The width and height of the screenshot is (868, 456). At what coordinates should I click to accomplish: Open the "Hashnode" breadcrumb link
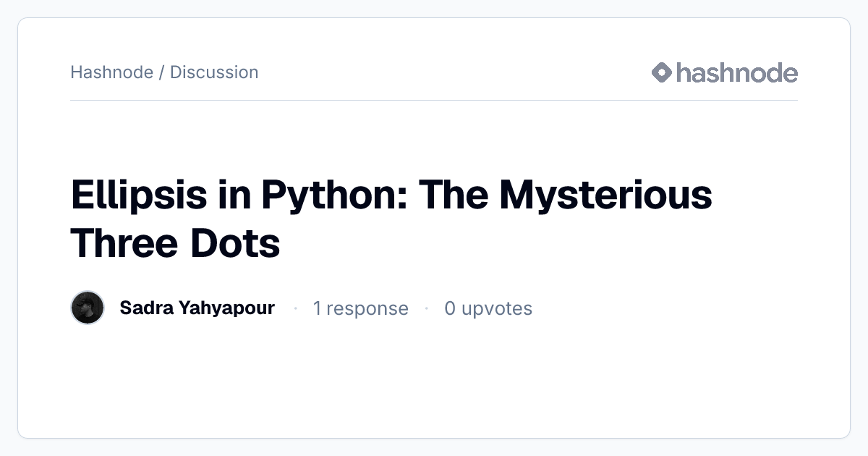(x=111, y=72)
